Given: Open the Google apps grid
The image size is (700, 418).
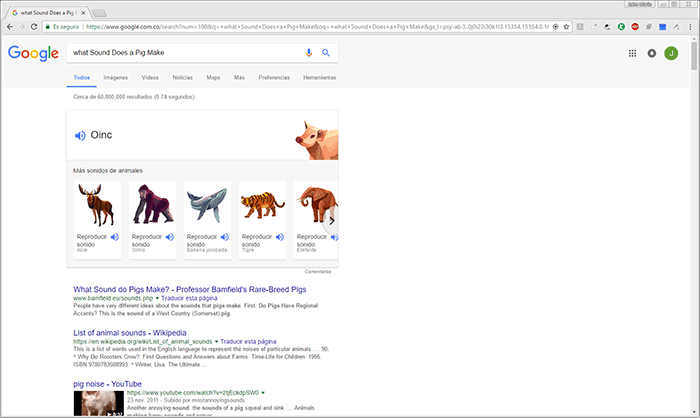Looking at the screenshot, I should [632, 53].
